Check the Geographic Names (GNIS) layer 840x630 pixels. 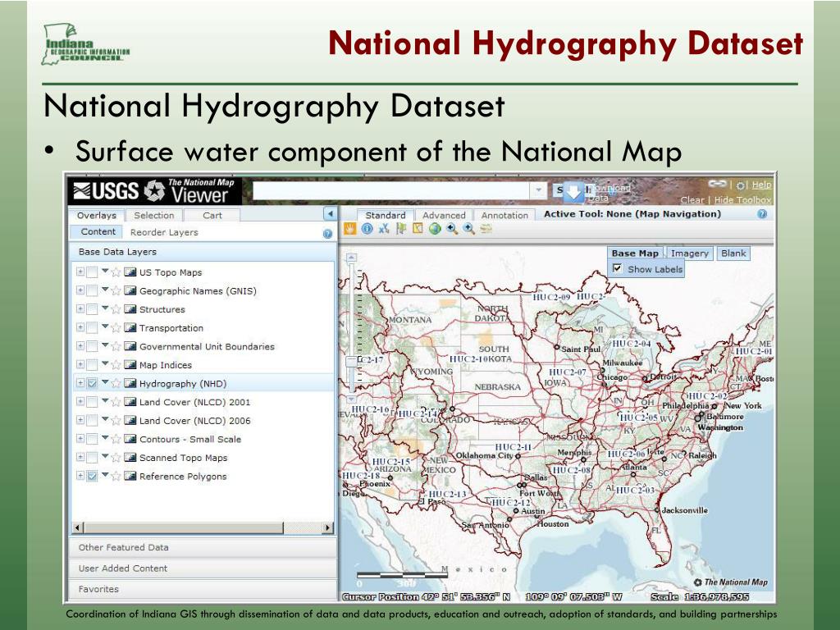pos(92,291)
